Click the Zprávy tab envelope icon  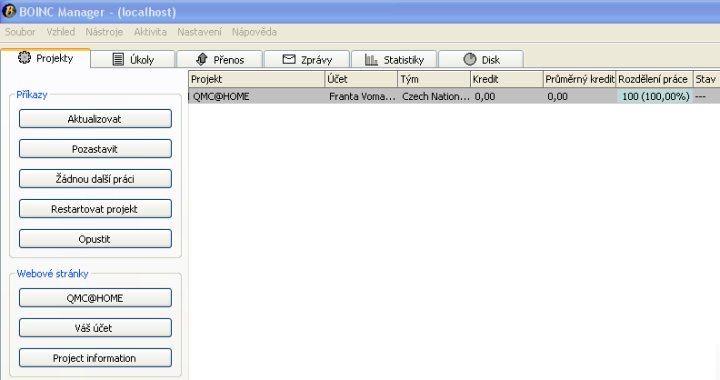pos(289,59)
